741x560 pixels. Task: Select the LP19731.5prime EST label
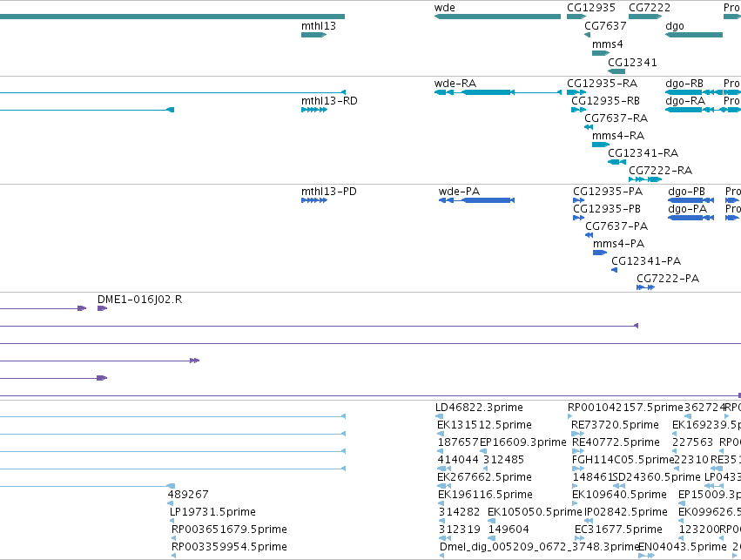click(x=212, y=512)
